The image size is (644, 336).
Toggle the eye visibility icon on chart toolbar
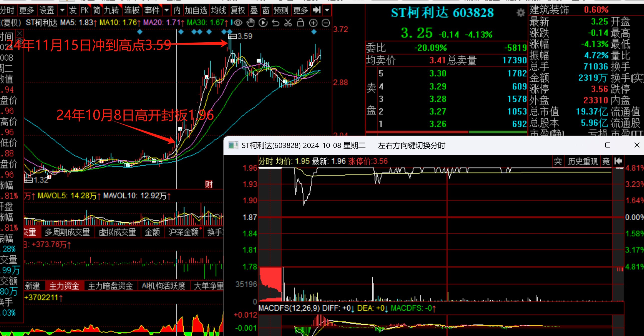click(x=238, y=23)
